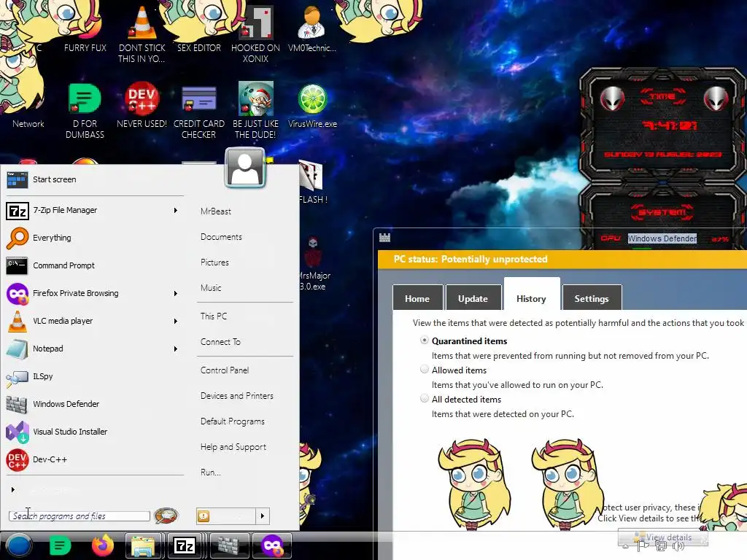
Task: Select BE JUST LIKE THE DUDE! icon
Action: point(255,111)
